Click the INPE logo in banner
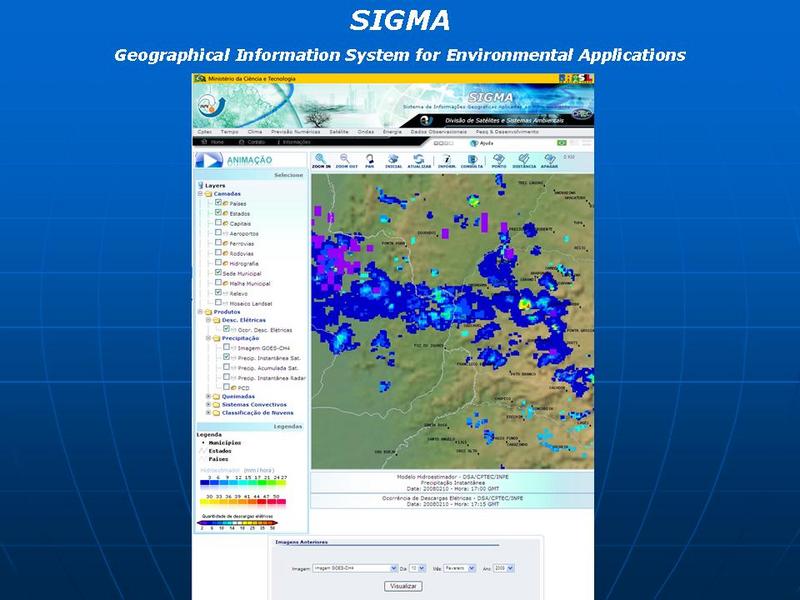 coord(210,106)
